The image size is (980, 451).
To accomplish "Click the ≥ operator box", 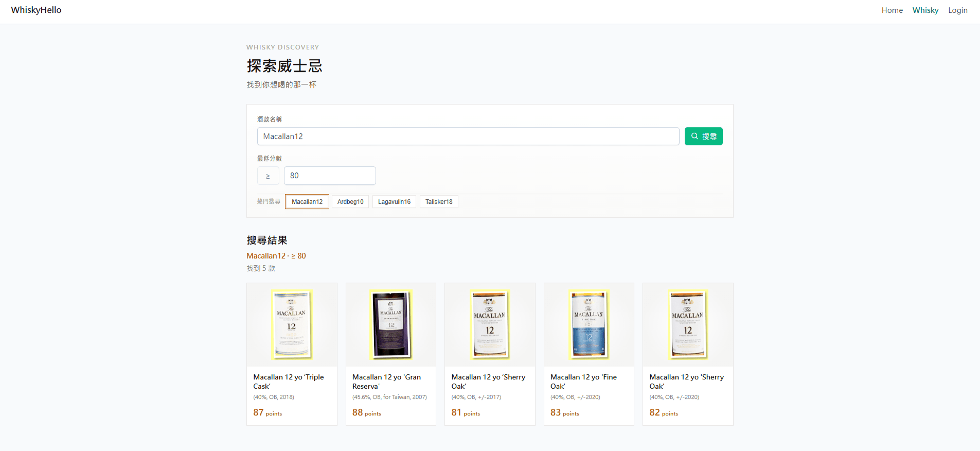I will pyautogui.click(x=268, y=176).
